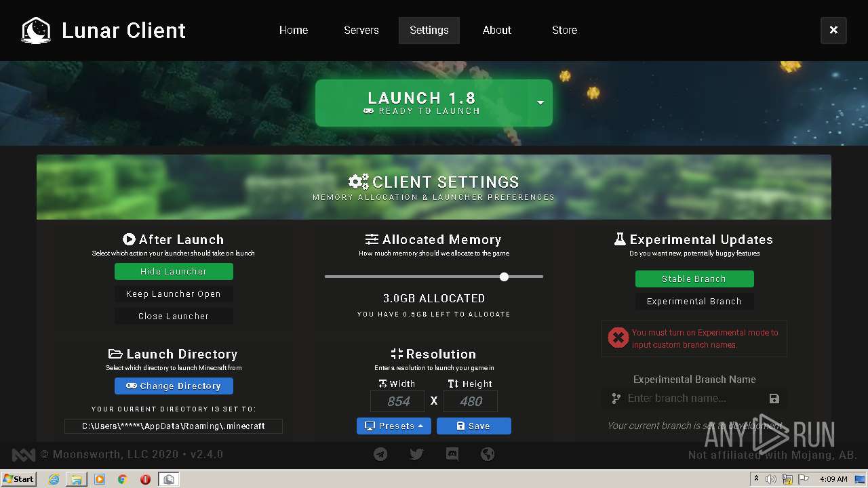Open the Settings tab
The width and height of the screenshot is (868, 488).
pos(429,30)
